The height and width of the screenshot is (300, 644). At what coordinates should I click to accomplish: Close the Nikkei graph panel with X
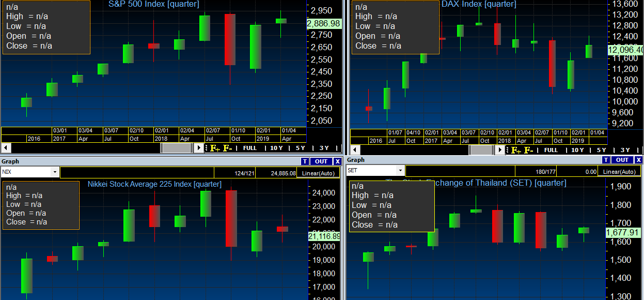(337, 161)
